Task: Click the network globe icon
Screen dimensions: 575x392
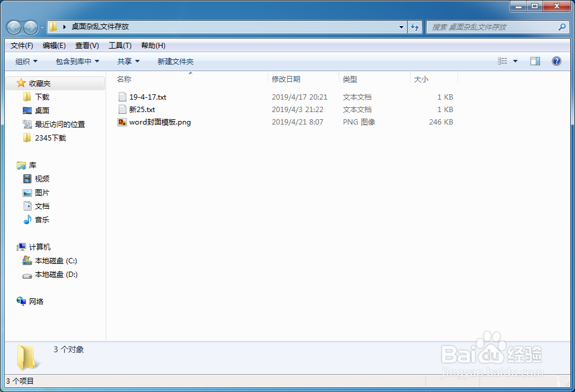Action: coord(21,301)
